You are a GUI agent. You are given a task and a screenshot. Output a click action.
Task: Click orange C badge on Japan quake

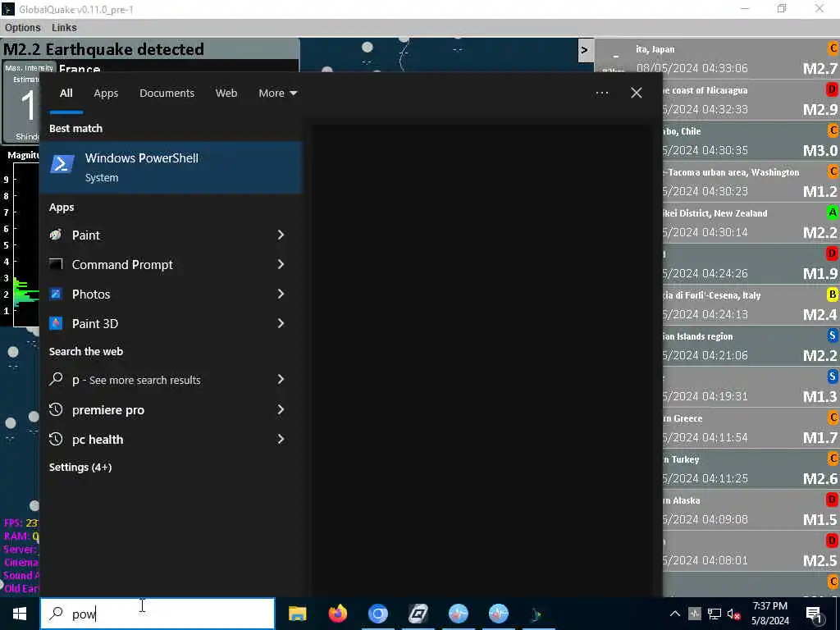(833, 48)
